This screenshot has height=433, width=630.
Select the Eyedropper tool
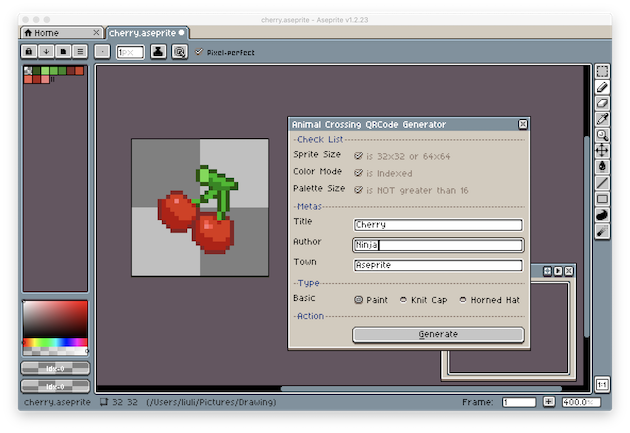pos(602,119)
